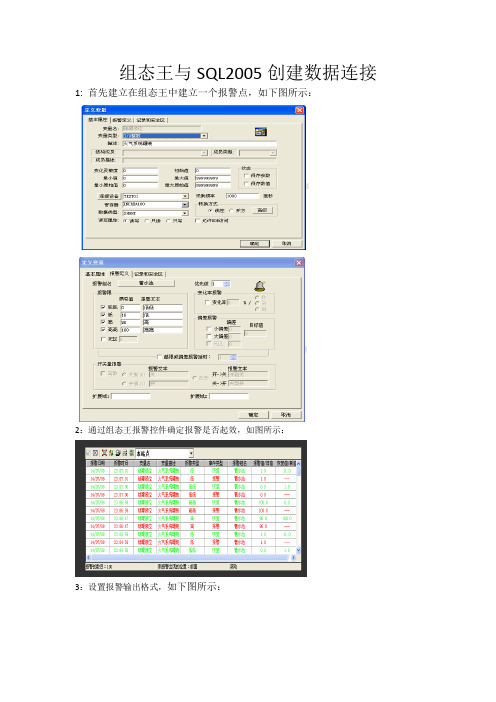Viewport: 496px width, 702px height.
Task: Click alarm delay time spinner
Action: click(x=233, y=357)
